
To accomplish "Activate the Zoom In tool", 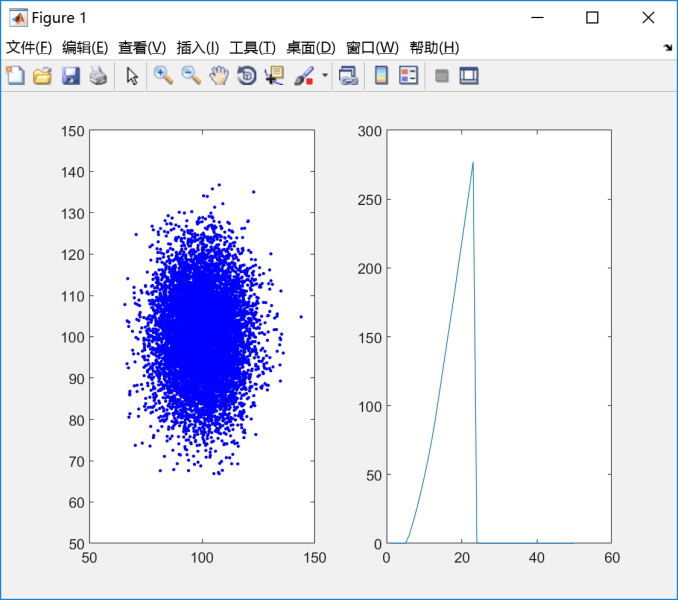I will click(163, 76).
